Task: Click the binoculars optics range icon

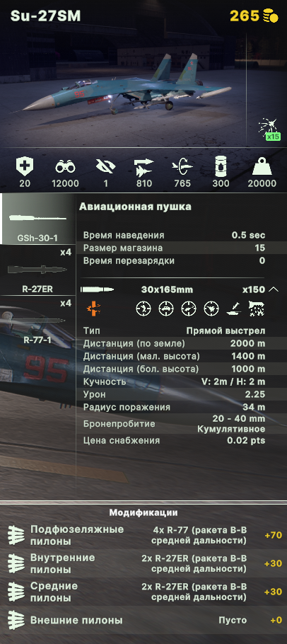Action: pos(65,167)
